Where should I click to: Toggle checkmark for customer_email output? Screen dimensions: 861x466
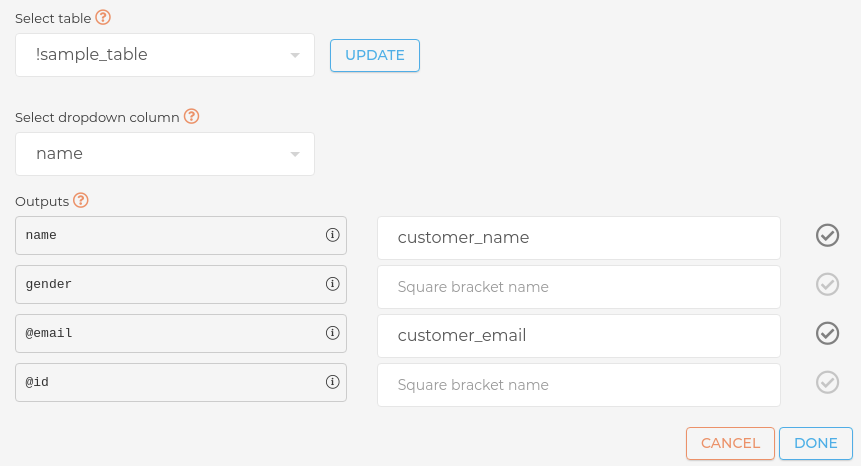point(827,334)
